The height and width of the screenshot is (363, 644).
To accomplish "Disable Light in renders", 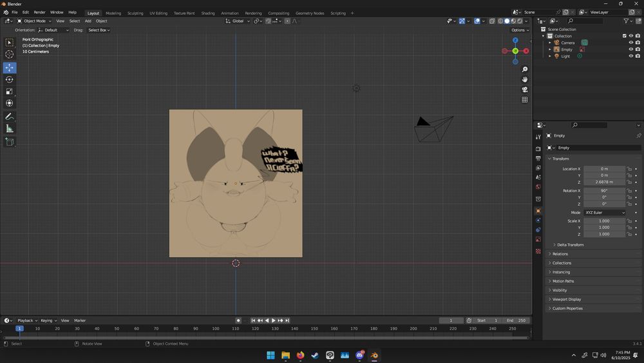I will point(638,56).
